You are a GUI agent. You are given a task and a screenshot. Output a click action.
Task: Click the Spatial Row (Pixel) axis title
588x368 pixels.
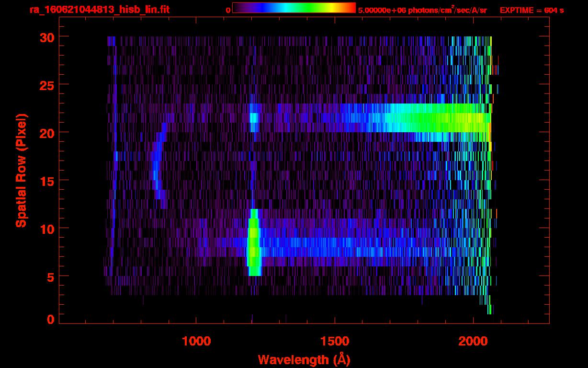pyautogui.click(x=21, y=170)
